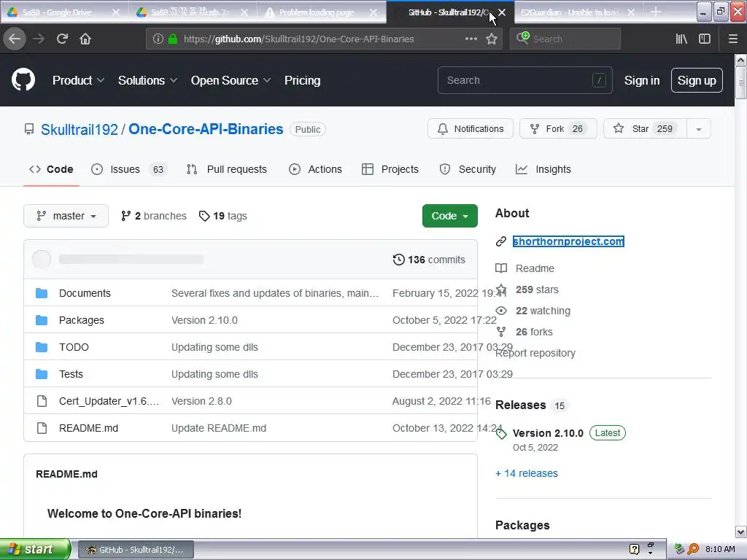
Task: Open the Readme link in About
Action: tap(535, 268)
